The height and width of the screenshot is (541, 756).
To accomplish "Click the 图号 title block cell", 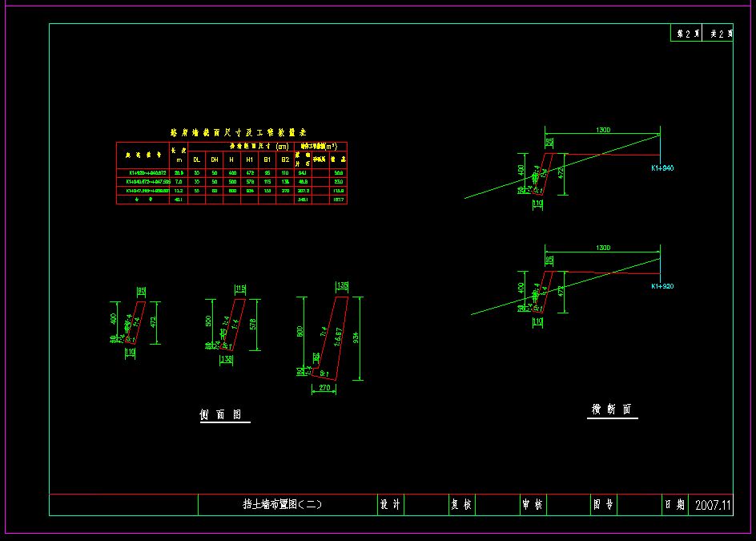I will point(604,505).
